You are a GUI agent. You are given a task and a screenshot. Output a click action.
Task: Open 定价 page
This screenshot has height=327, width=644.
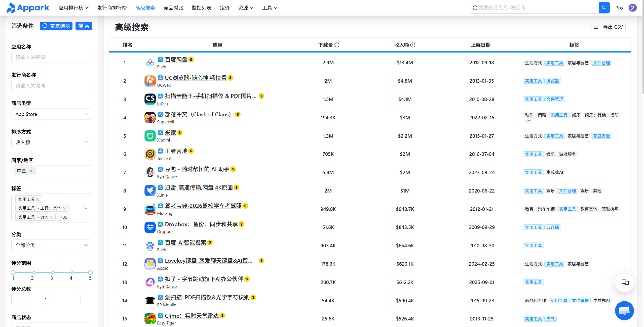coord(225,8)
